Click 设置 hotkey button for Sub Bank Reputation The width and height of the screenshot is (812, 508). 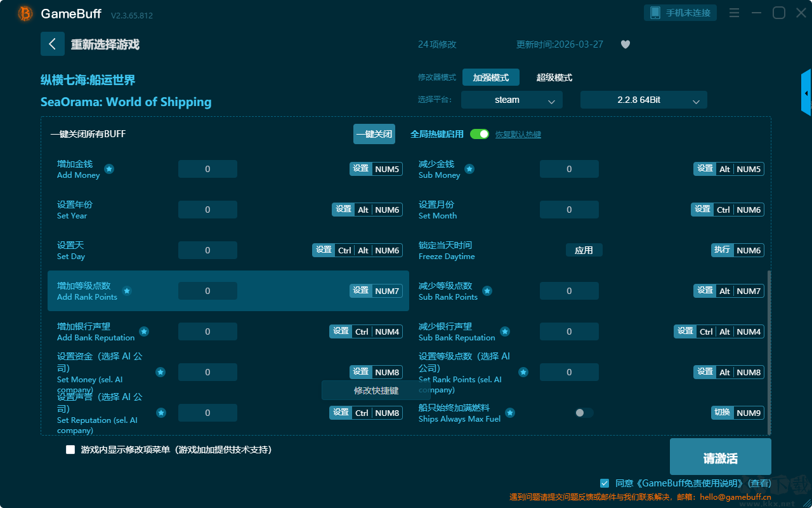click(x=685, y=331)
